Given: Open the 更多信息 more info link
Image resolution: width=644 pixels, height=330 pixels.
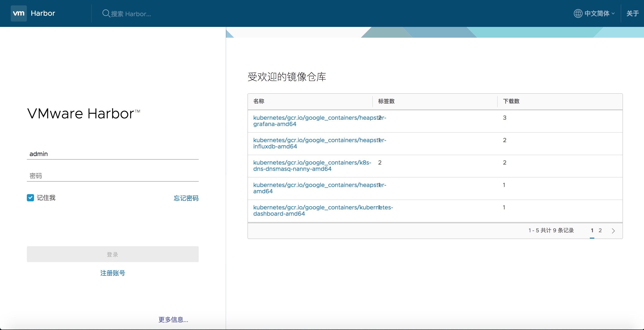Looking at the screenshot, I should coord(173,319).
